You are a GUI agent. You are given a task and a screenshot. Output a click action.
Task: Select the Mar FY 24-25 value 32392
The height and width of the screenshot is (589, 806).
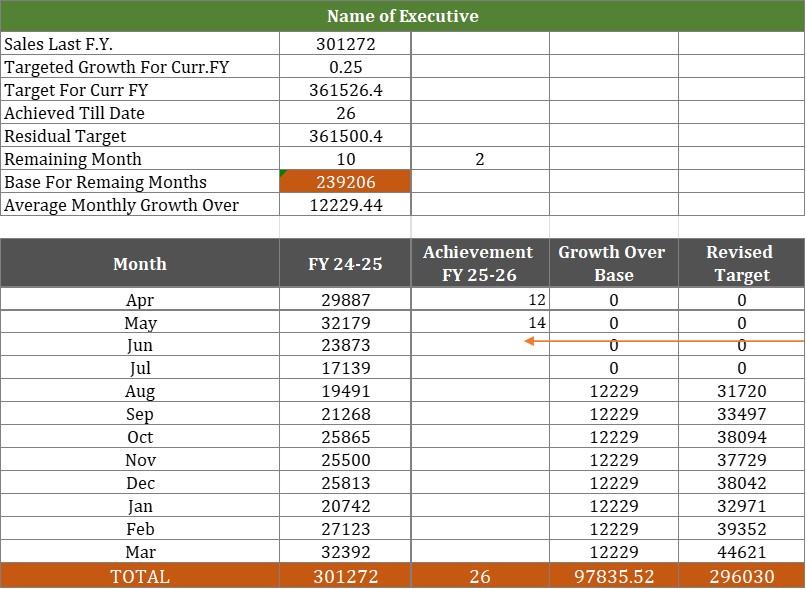point(345,552)
